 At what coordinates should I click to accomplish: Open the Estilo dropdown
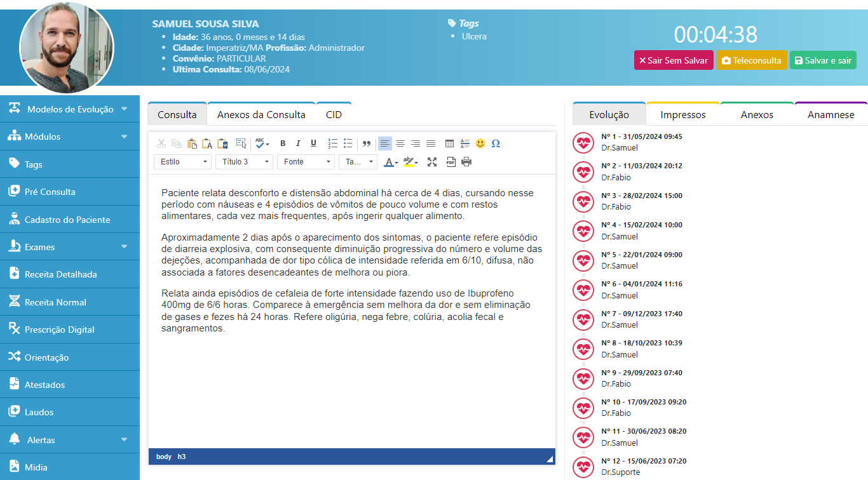(182, 162)
